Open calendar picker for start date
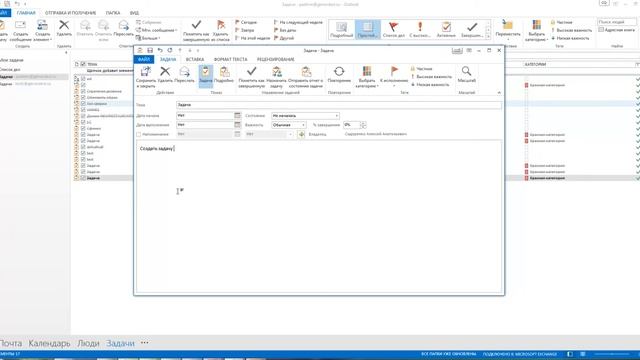 click(x=238, y=116)
